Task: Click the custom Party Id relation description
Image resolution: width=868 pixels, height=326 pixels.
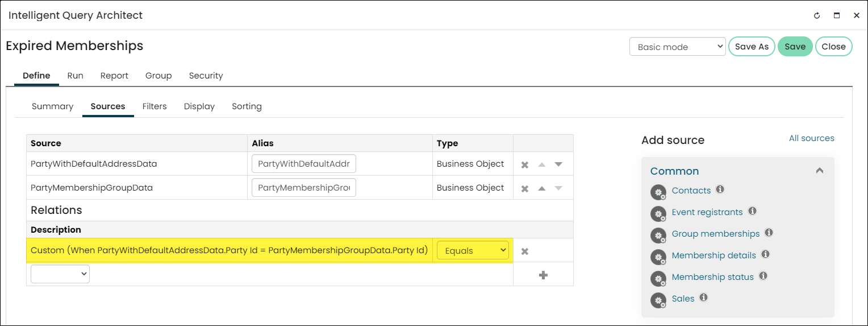Action: pos(229,250)
